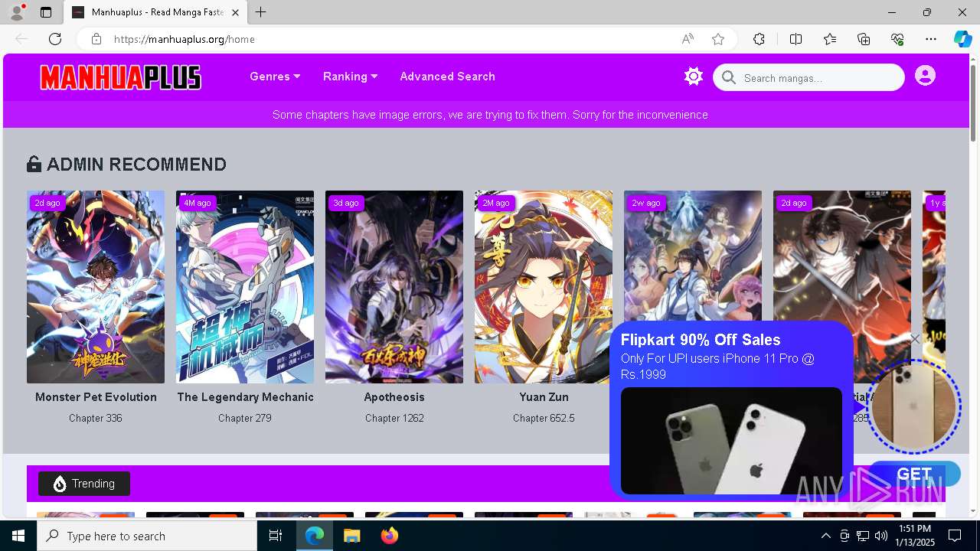Open the user account avatar icon
Screen dimensions: 980x551
point(925,76)
